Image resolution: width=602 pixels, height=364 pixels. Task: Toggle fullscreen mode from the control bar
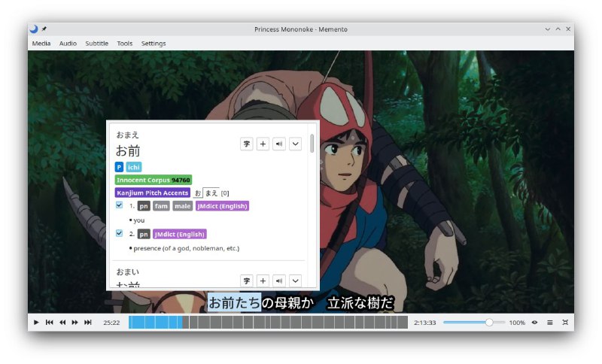click(x=565, y=323)
